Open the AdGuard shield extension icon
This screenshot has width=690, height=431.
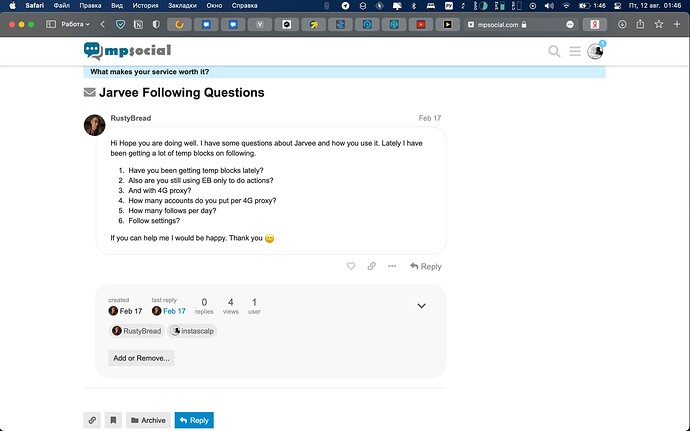[120, 25]
